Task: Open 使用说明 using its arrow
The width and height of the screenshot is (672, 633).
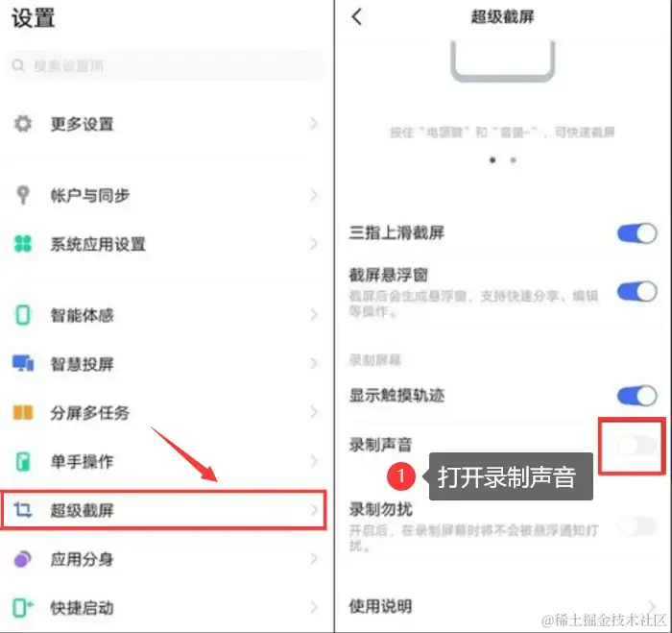Action: (652, 606)
